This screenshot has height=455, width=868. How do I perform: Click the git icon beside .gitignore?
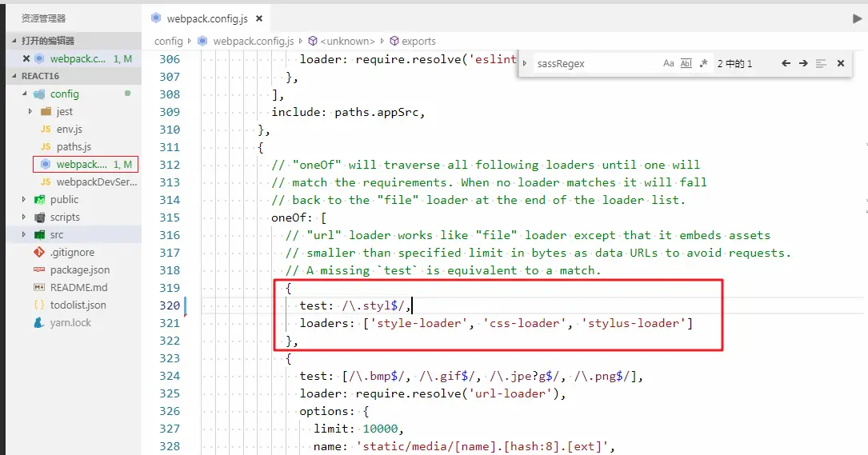(39, 253)
